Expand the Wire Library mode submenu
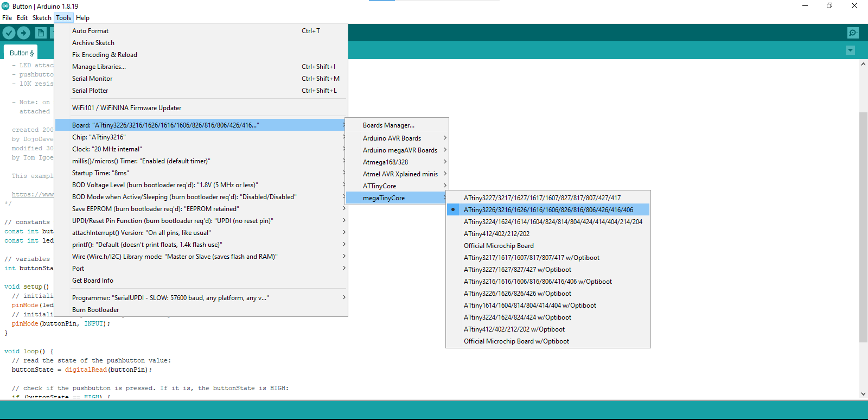 point(201,257)
